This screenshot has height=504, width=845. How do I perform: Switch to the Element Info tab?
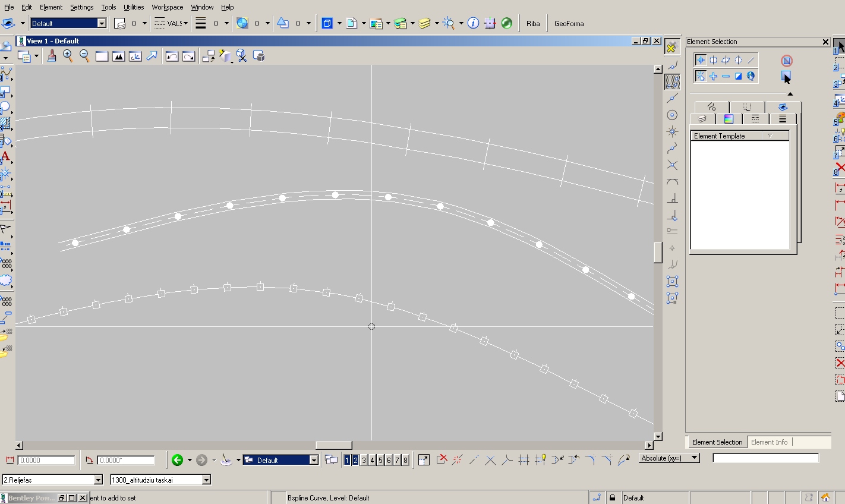click(x=769, y=442)
